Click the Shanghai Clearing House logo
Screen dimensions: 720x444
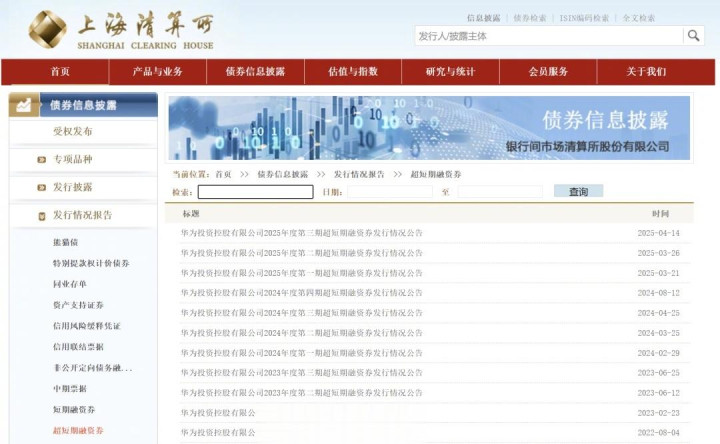click(x=121, y=30)
